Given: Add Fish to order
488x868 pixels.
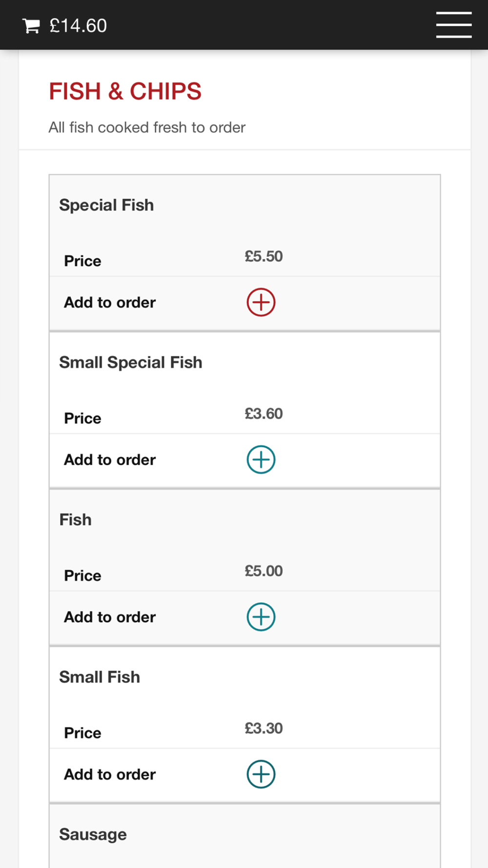Looking at the screenshot, I should click(261, 617).
